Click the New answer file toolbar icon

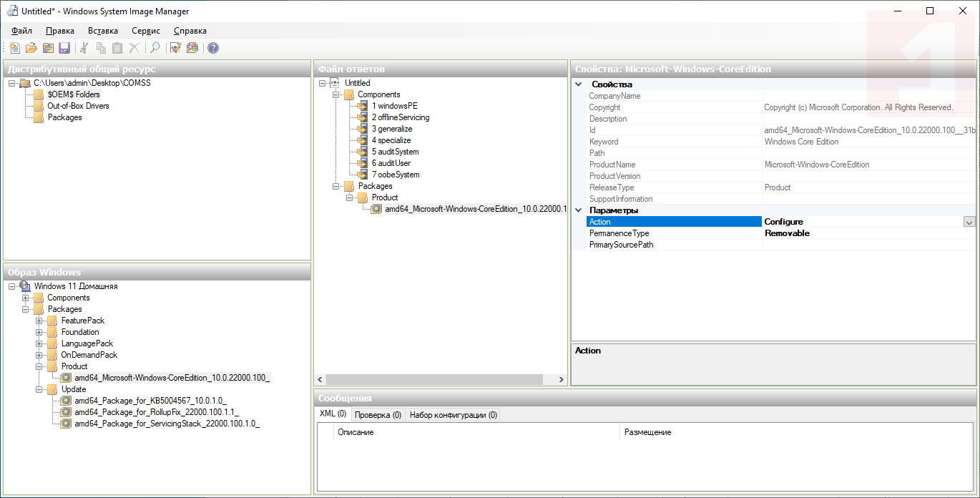click(x=15, y=48)
